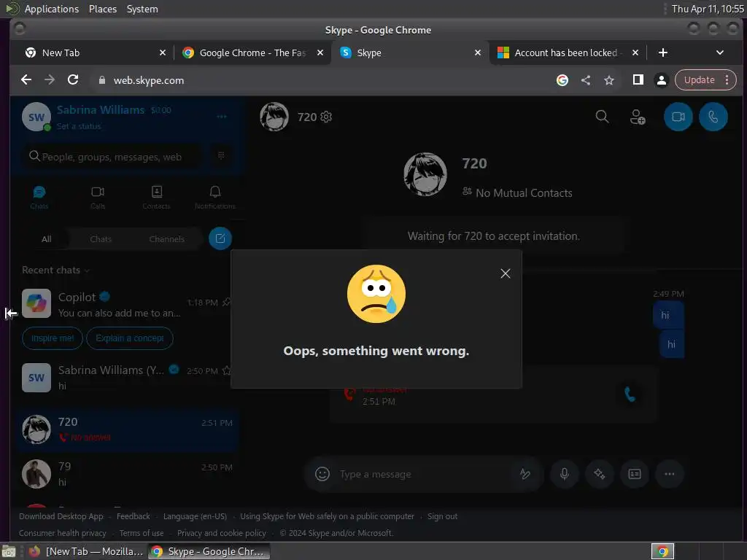
Task: Click Set a status
Action: click(79, 126)
